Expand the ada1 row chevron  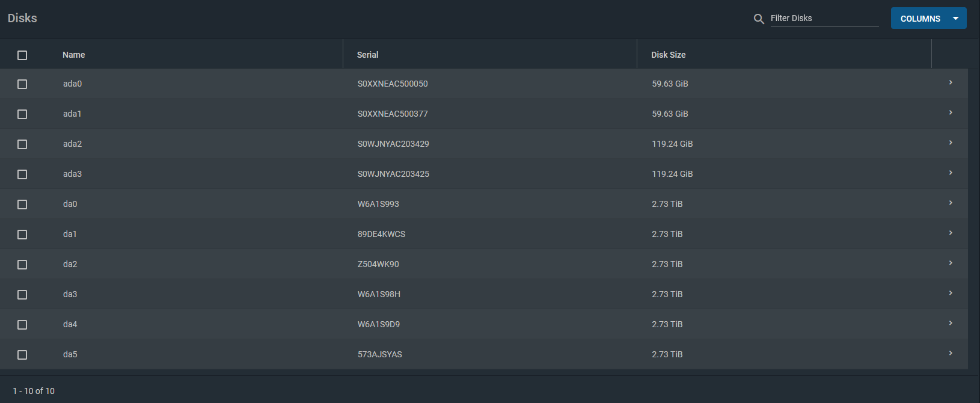[951, 112]
